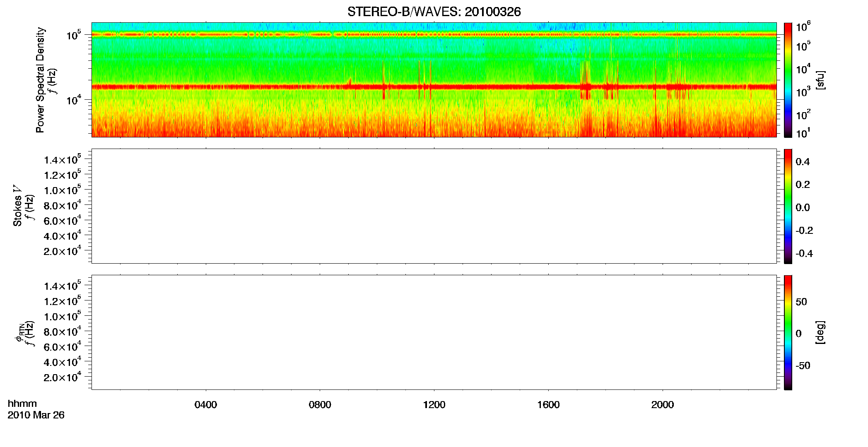Click the 0 tick on the deg color bar
868x447 pixels.
pos(799,334)
